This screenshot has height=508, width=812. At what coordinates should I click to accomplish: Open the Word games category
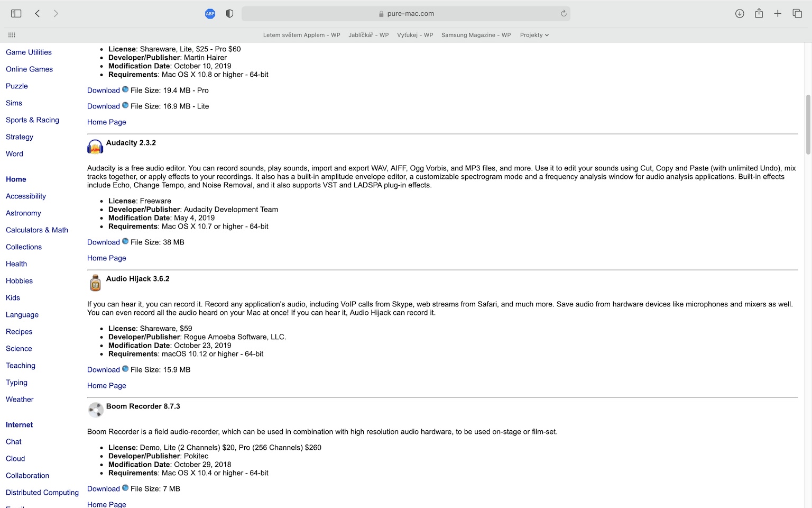14,154
